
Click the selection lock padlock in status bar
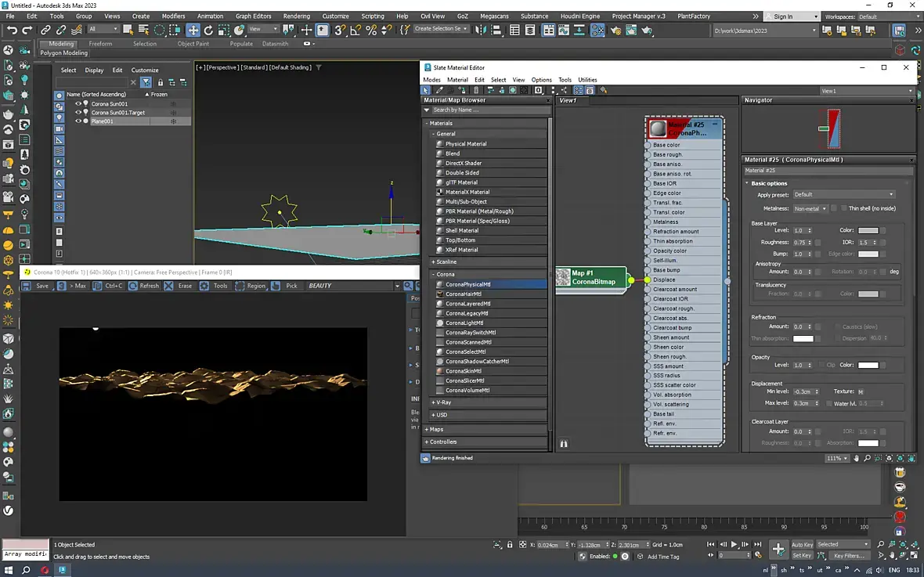510,544
